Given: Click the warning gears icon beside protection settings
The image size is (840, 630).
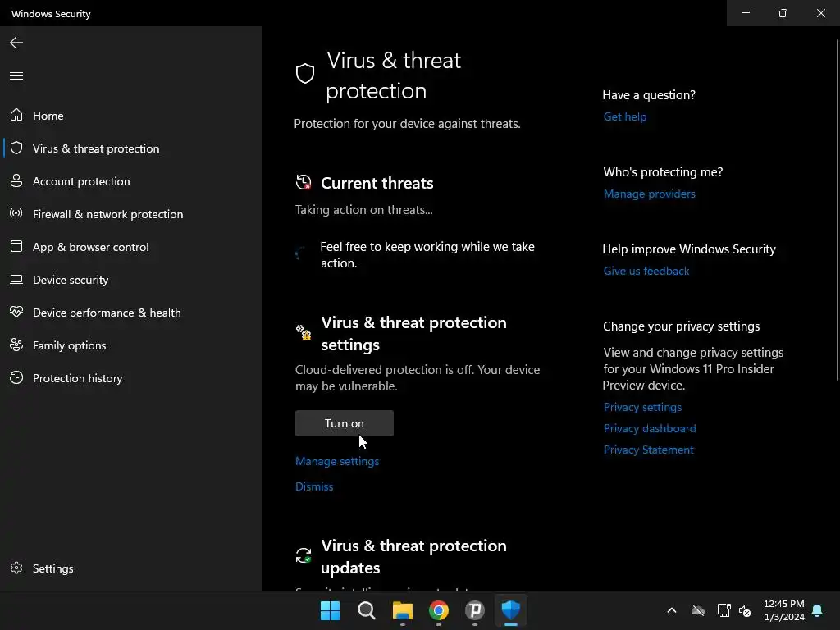Looking at the screenshot, I should (x=304, y=332).
